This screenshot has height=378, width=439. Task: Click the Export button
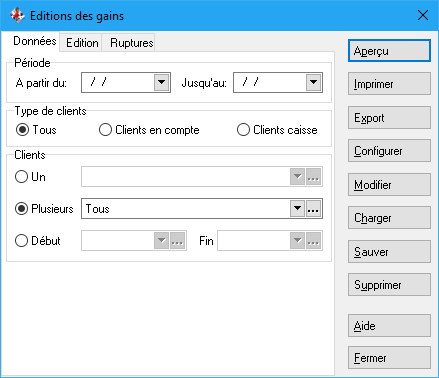click(x=389, y=118)
